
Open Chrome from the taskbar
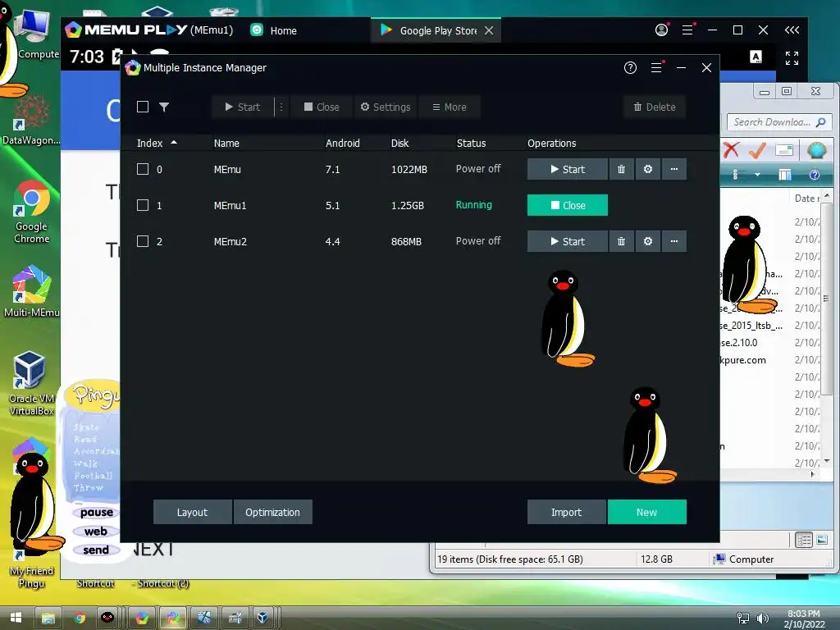click(x=80, y=618)
